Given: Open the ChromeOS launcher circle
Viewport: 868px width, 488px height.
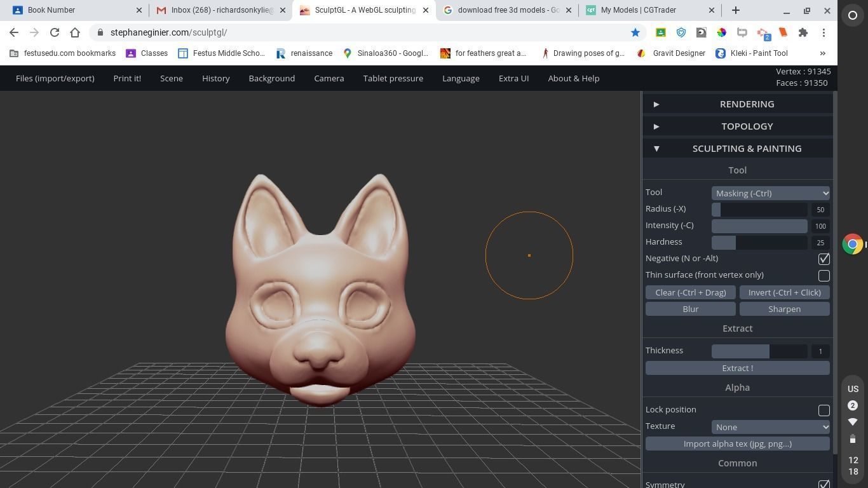Looking at the screenshot, I should click(x=853, y=15).
